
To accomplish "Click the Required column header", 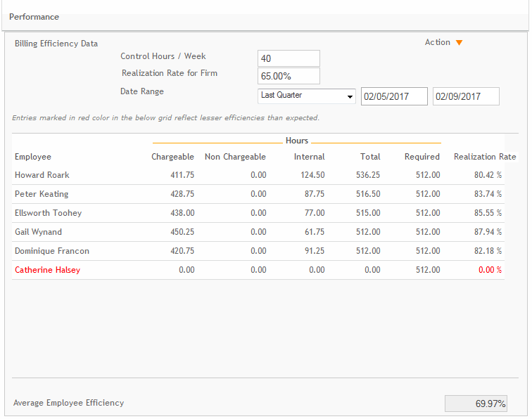I will point(422,157).
